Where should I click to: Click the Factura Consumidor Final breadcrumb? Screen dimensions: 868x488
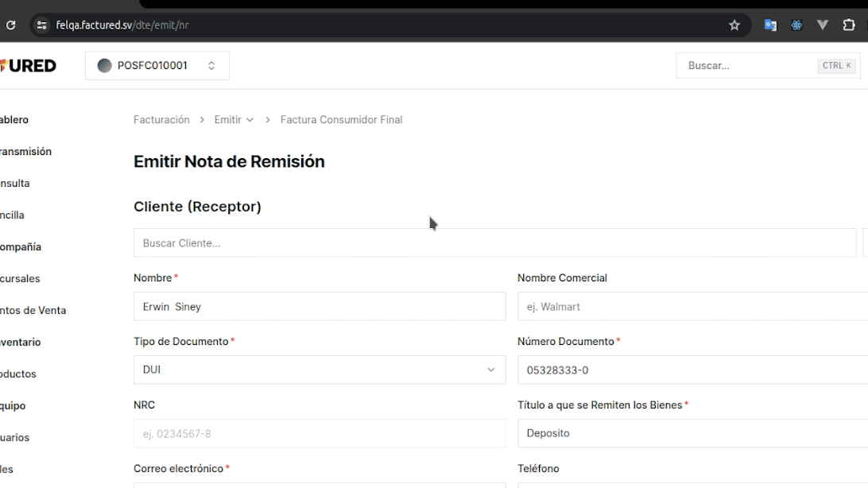(341, 120)
